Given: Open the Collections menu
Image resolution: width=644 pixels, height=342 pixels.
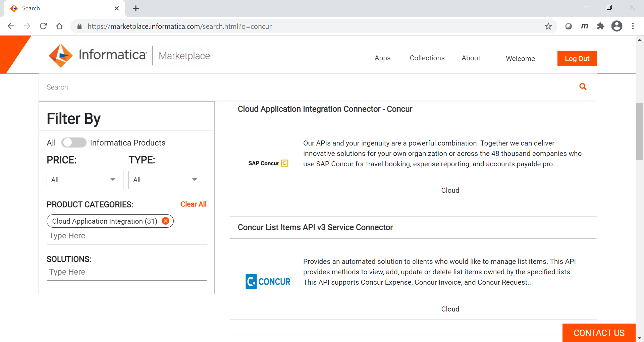Looking at the screenshot, I should click(427, 58).
